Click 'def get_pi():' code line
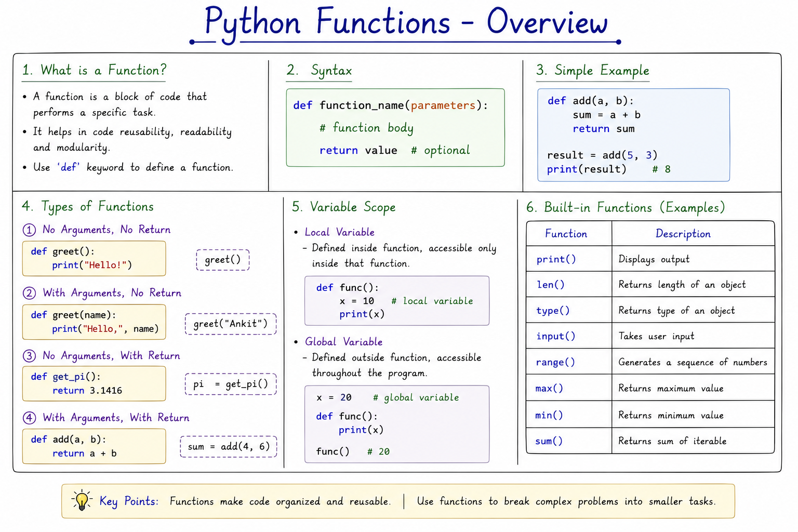This screenshot has height=532, width=798. [x=66, y=377]
